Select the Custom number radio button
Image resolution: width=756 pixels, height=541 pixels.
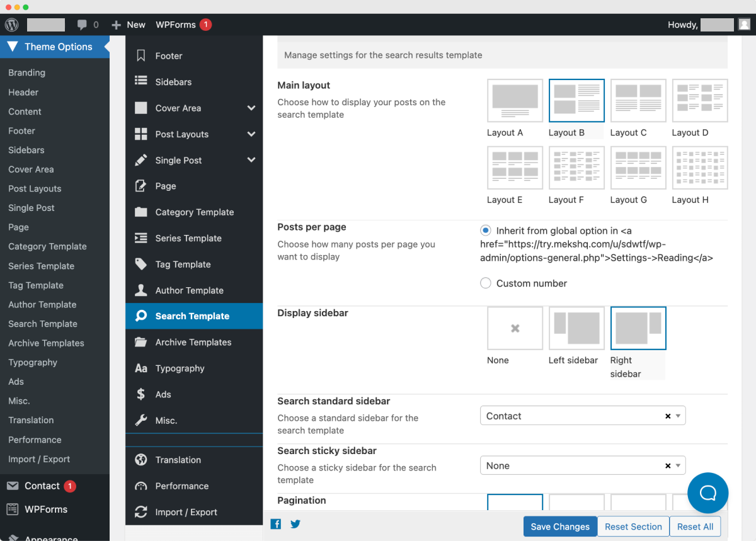point(486,283)
